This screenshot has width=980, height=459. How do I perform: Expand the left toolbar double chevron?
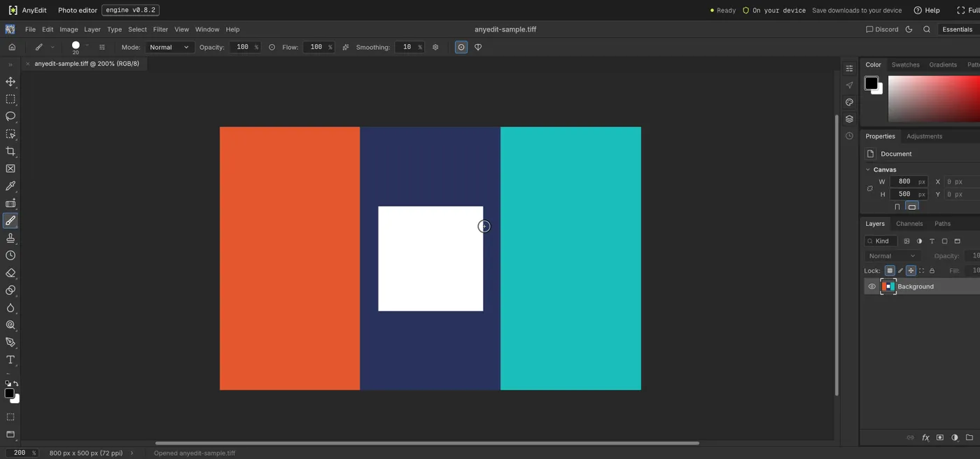tap(10, 64)
